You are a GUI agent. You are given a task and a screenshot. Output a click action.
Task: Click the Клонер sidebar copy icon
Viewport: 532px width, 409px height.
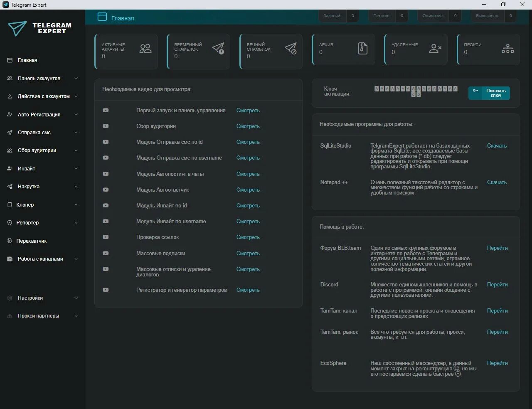(x=10, y=205)
